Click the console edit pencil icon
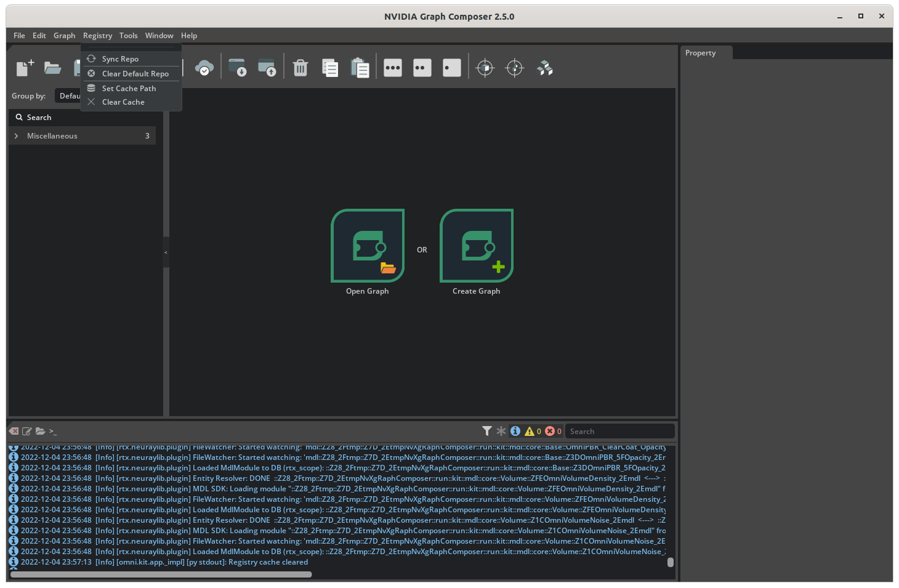899x588 pixels. 27,431
